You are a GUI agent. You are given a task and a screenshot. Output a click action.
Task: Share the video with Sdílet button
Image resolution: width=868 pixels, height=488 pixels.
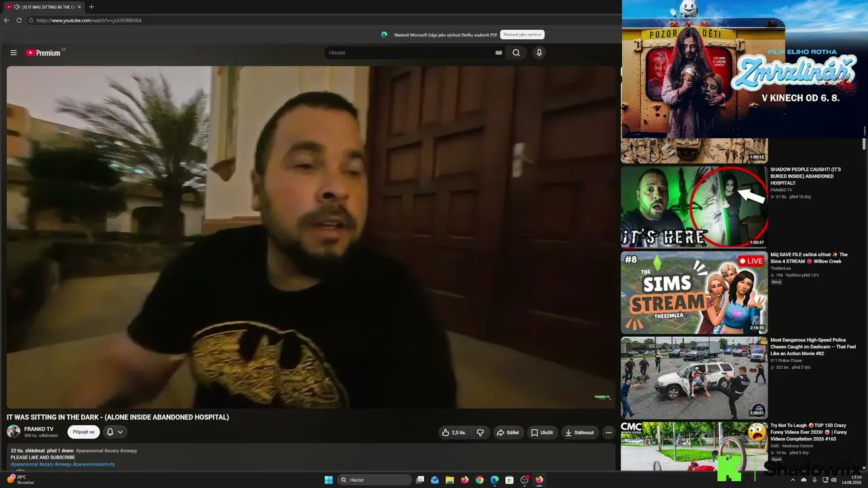pyautogui.click(x=507, y=432)
